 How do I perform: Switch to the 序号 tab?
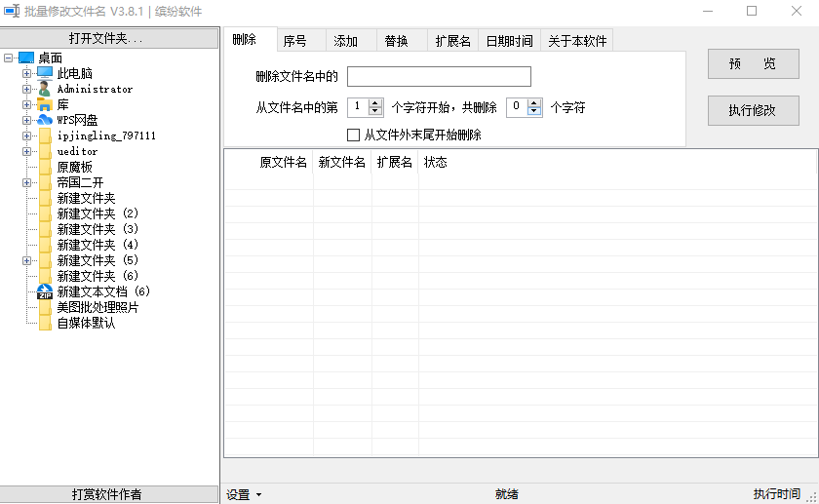[301, 41]
